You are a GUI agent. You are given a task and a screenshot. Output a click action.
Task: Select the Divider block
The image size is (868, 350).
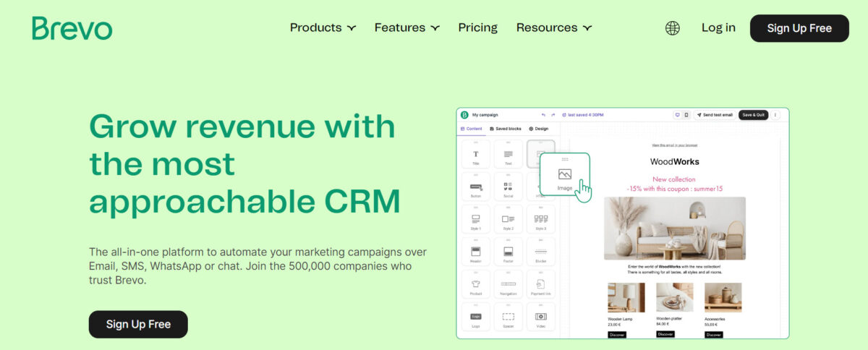coord(541,252)
